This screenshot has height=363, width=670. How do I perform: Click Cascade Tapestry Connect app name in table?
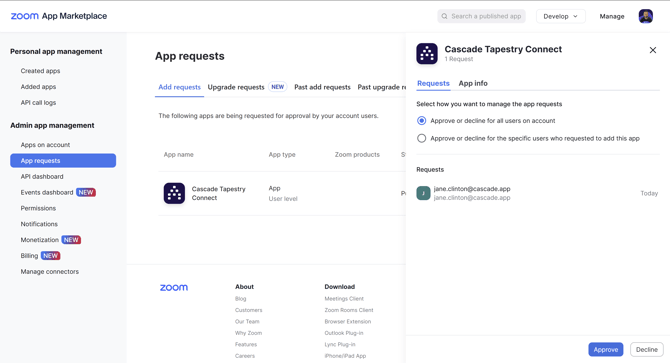click(218, 193)
